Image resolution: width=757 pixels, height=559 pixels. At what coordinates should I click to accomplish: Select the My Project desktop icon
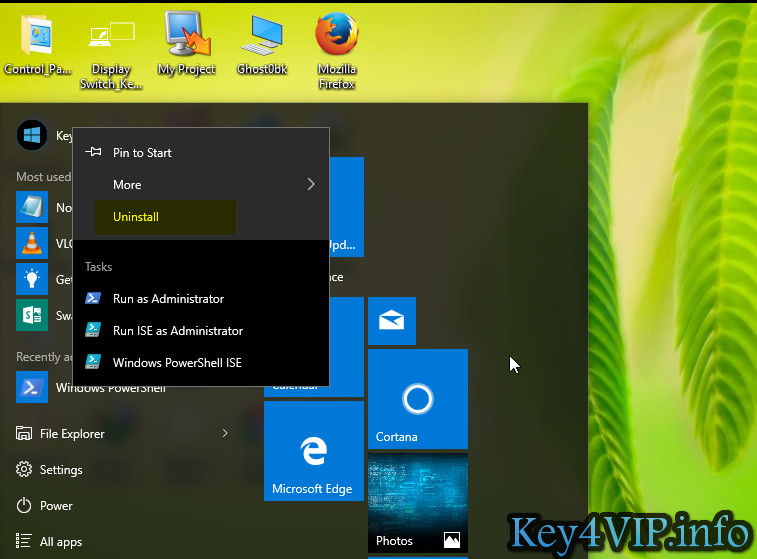click(186, 43)
